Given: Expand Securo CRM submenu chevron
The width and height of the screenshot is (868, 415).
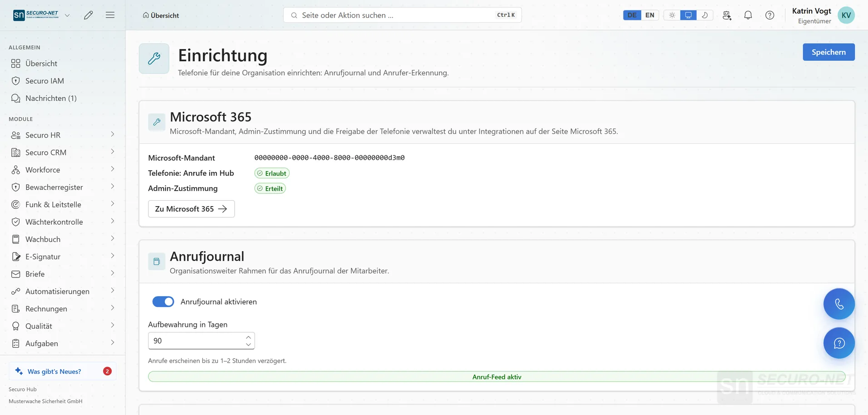Looking at the screenshot, I should point(112,152).
